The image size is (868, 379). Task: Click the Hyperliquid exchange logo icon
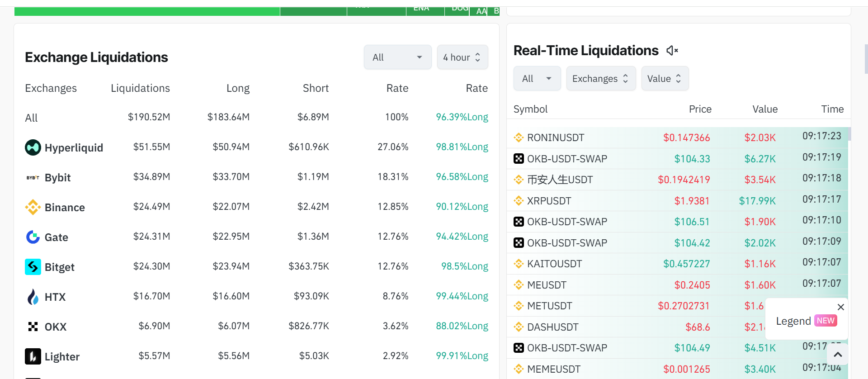point(33,147)
